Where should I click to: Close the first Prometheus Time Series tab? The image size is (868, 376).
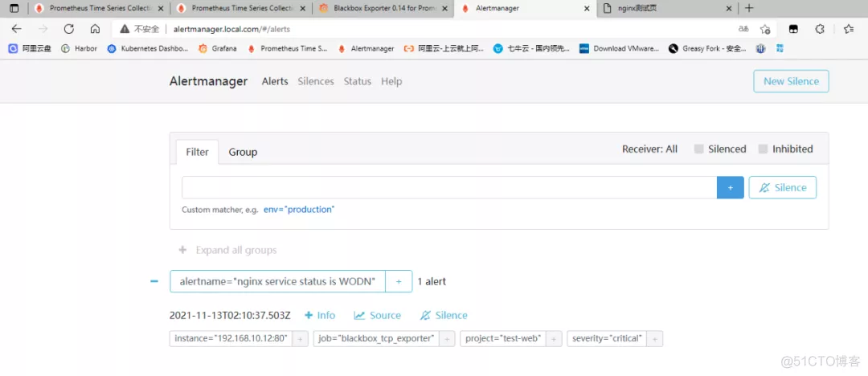pyautogui.click(x=161, y=8)
